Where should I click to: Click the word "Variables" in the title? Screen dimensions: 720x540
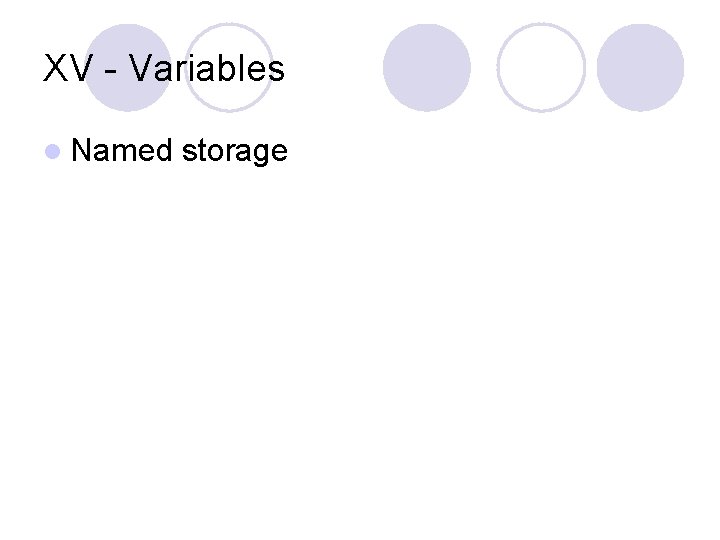point(207,69)
